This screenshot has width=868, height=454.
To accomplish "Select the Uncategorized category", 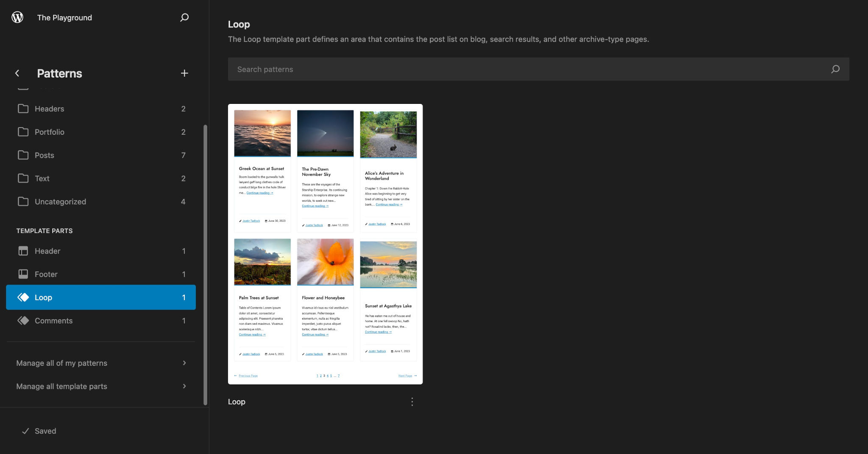I will coord(60,201).
